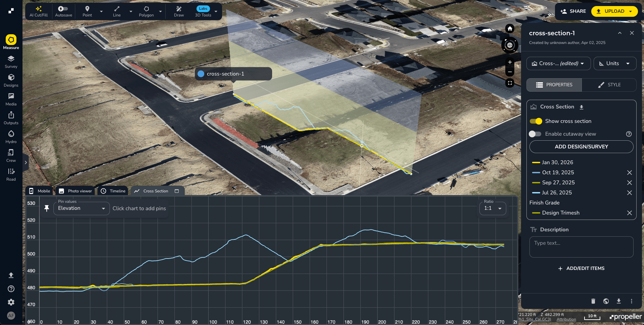Toggle off Show cross section
Image resolution: width=644 pixels, height=325 pixels.
[536, 121]
